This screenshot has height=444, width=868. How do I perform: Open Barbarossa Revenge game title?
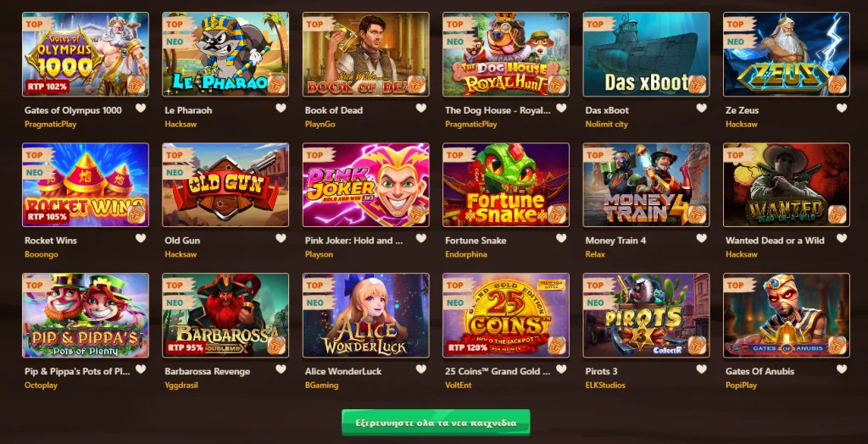point(208,371)
